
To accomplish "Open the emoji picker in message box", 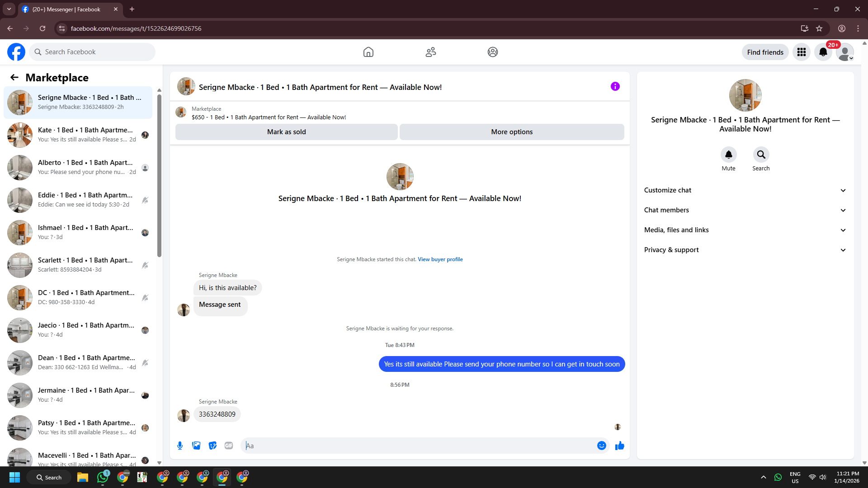I will 601,446.
